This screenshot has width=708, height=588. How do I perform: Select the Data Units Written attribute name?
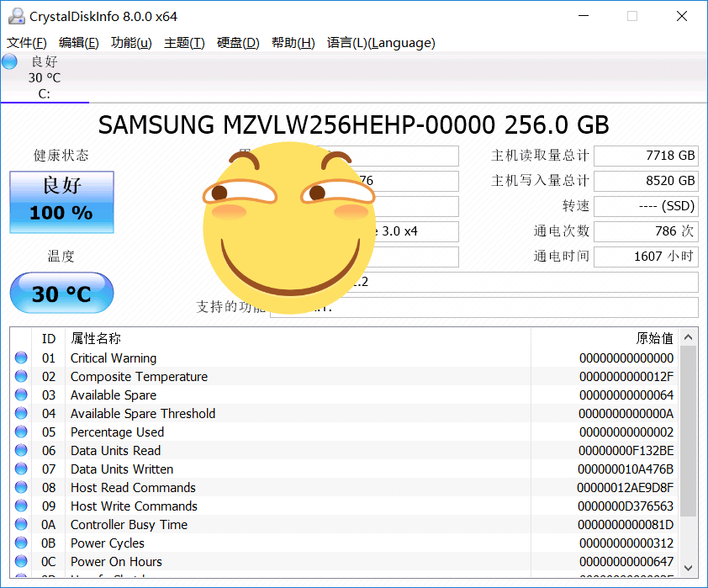[x=122, y=469]
